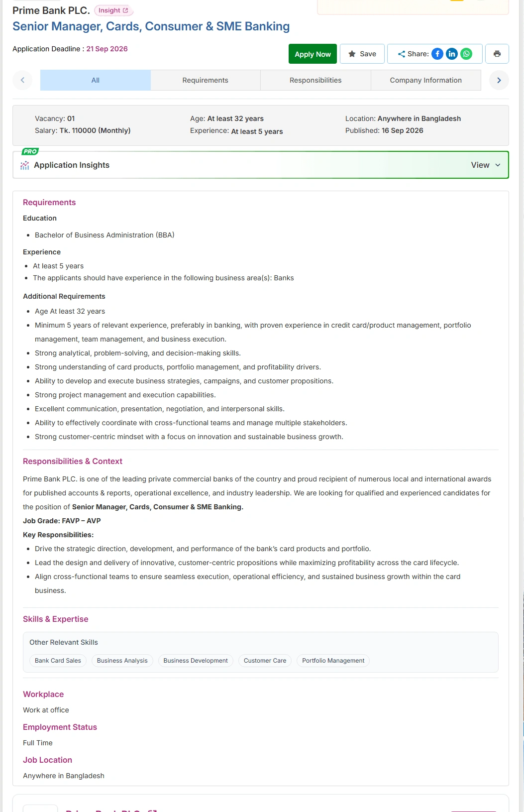Image resolution: width=524 pixels, height=812 pixels.
Task: Switch to the Requirements tab
Action: point(206,80)
